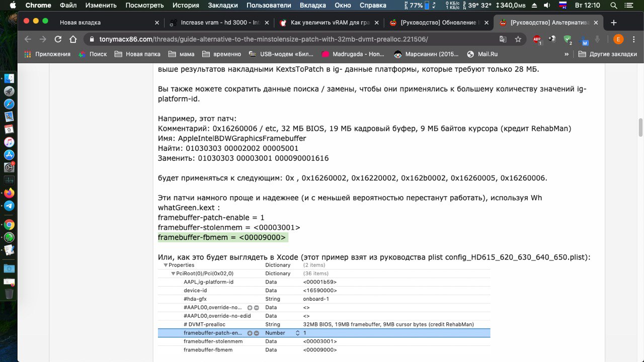Open the App Store from the dock
This screenshot has height=362, width=644.
coord(9,155)
